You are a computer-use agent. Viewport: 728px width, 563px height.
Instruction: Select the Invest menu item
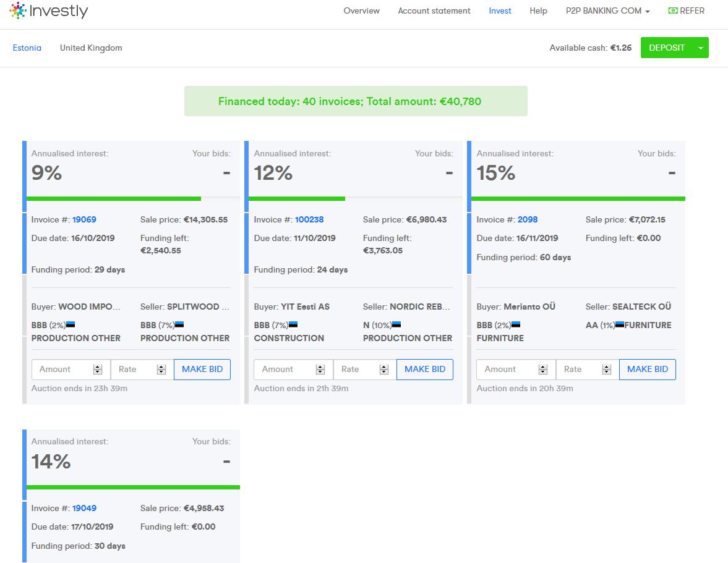500,11
